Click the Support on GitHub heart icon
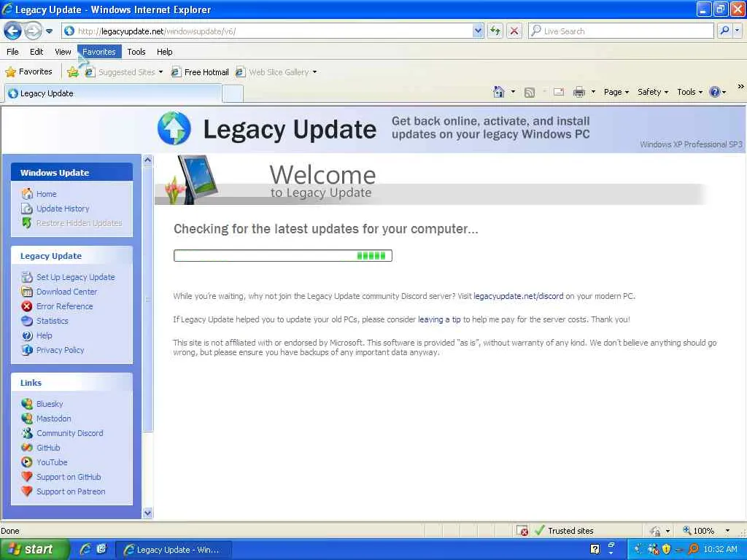 [x=27, y=477]
